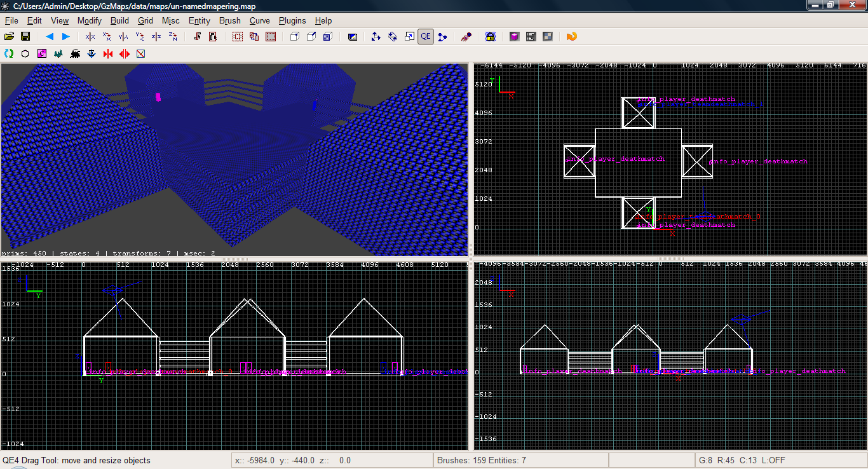Screen dimensions: 868x469
Task: Open the Help menu
Action: click(x=323, y=20)
